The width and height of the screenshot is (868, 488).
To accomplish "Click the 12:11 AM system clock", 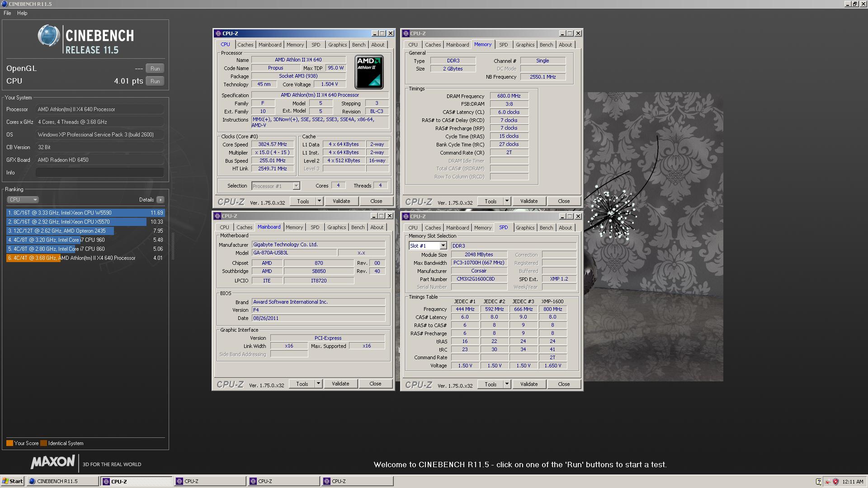I will click(853, 482).
